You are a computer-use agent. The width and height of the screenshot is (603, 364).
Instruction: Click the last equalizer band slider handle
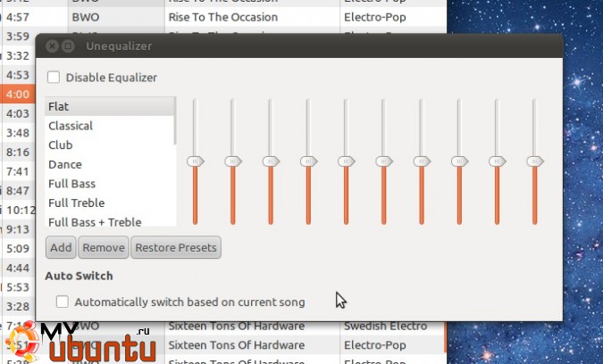pyautogui.click(x=534, y=161)
